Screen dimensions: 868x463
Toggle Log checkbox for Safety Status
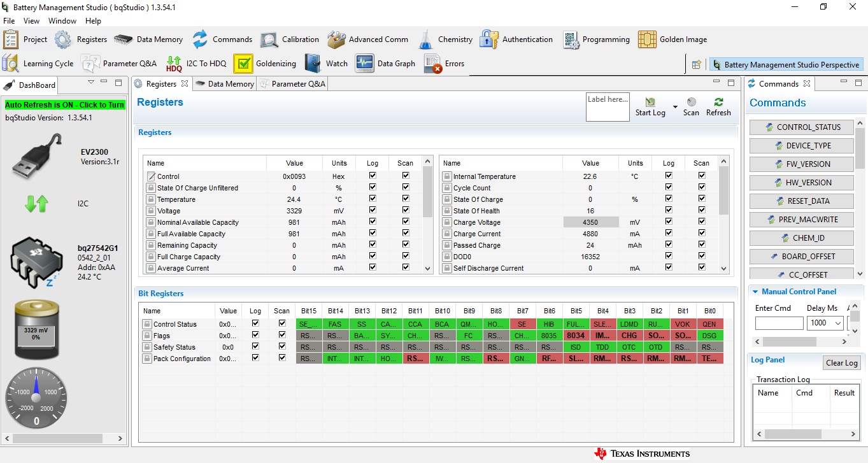pyautogui.click(x=255, y=346)
